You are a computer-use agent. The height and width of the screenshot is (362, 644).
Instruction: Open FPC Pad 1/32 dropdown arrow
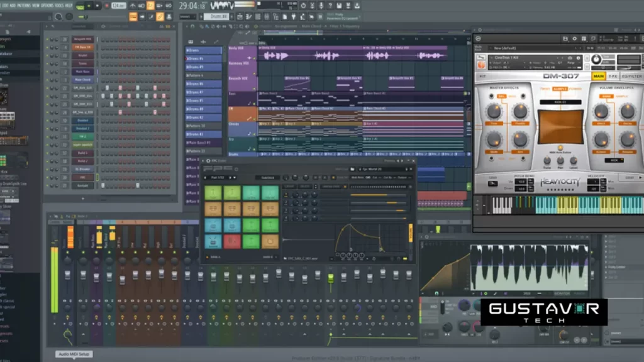click(x=235, y=178)
